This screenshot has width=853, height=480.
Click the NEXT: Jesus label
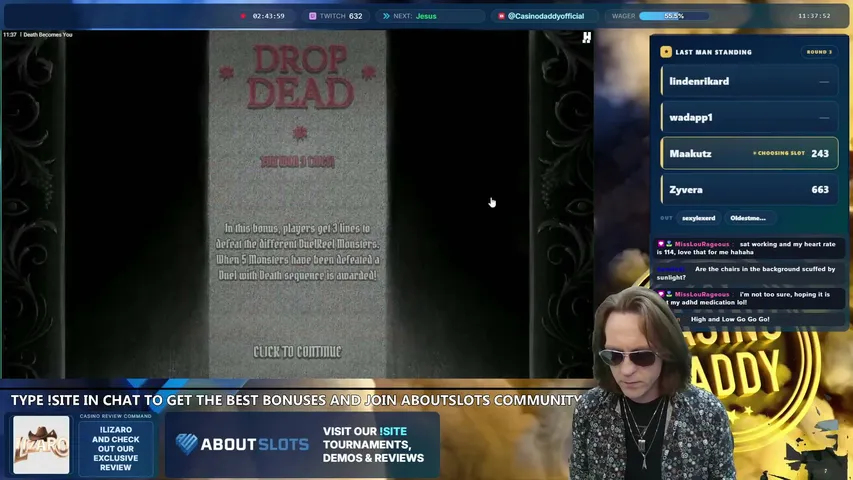[x=415, y=16]
